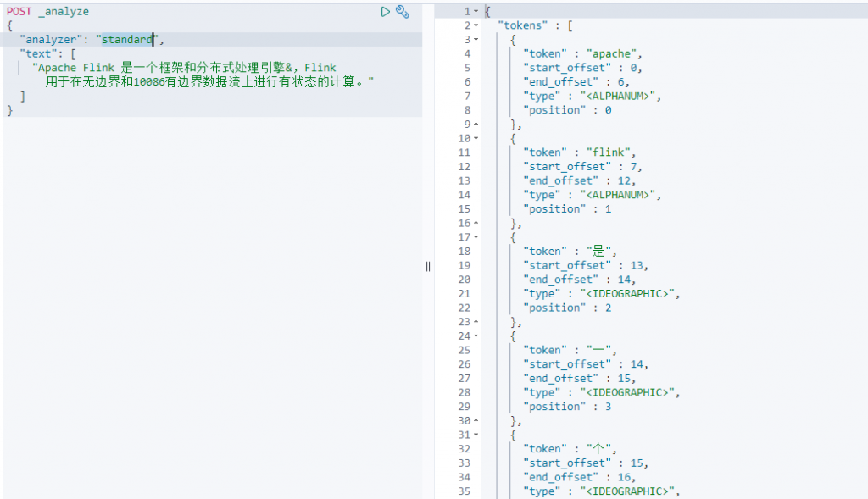
Task: Click the fold marker at line 23
Action: (476, 322)
